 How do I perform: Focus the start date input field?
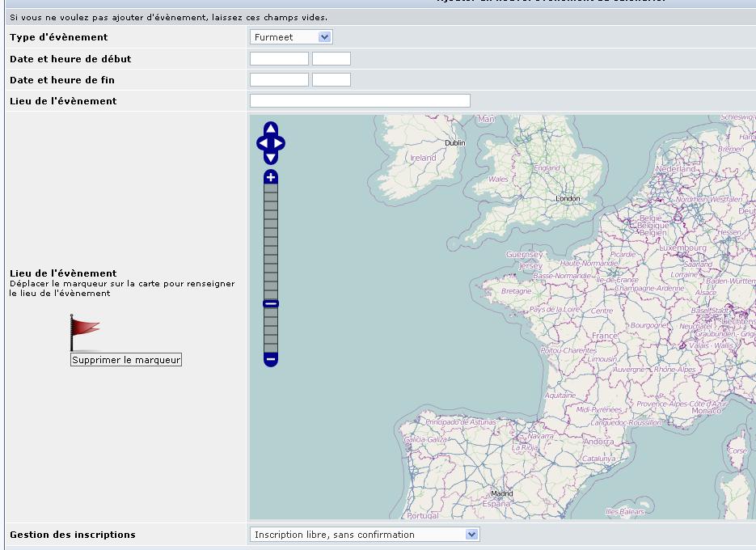click(x=279, y=58)
